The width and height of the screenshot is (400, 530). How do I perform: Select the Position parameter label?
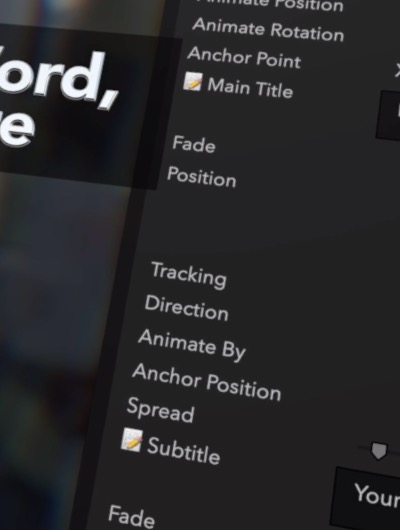coord(202,177)
